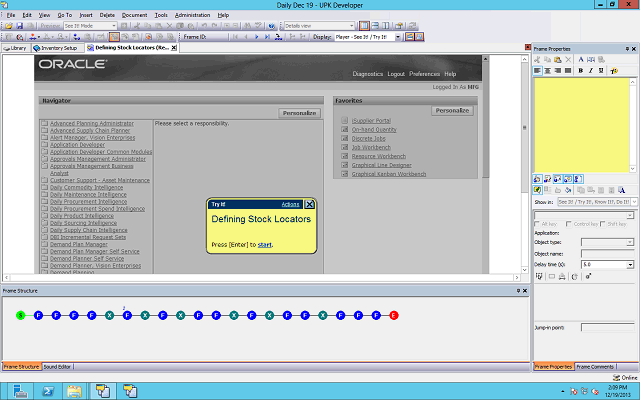The height and width of the screenshot is (400, 640).
Task: Click the yellow bubble text area
Action: coord(582,125)
